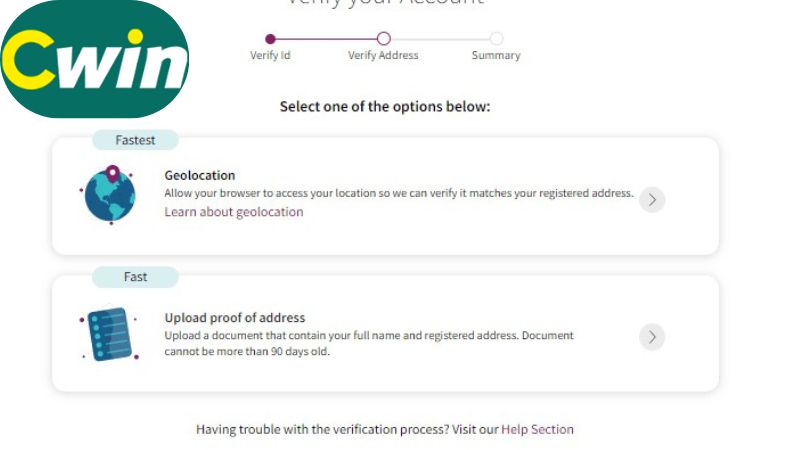Click the filled Verify Id step circle
800x450 pixels.
270,39
